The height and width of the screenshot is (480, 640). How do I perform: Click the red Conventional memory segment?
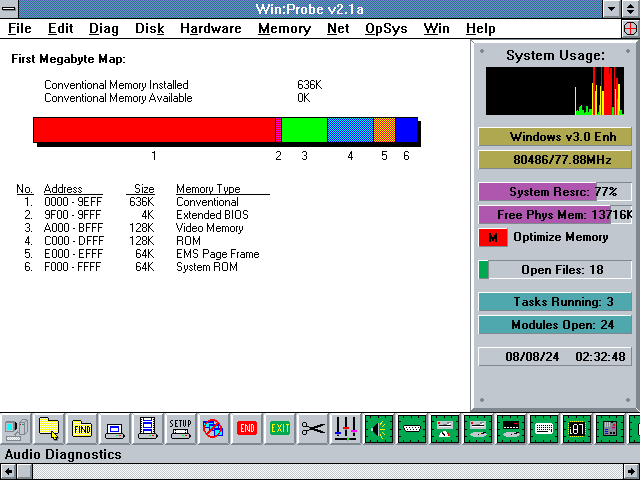pos(154,130)
